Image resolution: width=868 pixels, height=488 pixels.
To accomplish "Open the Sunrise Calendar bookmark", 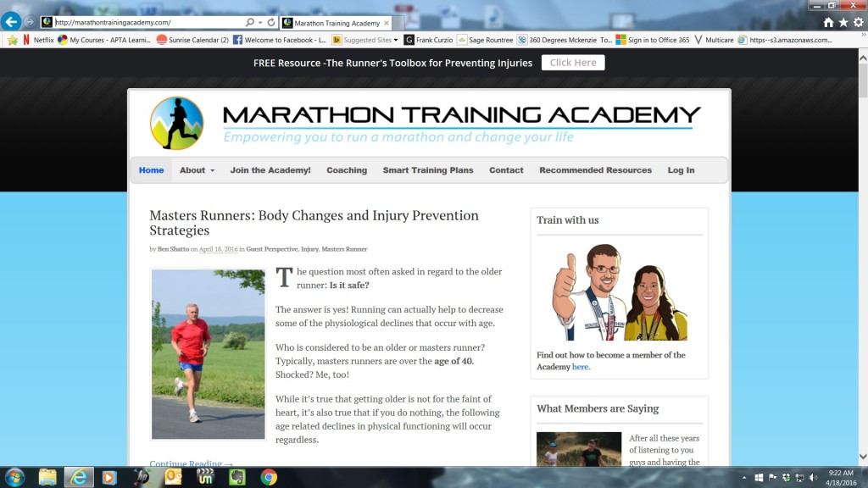I will 192,40.
